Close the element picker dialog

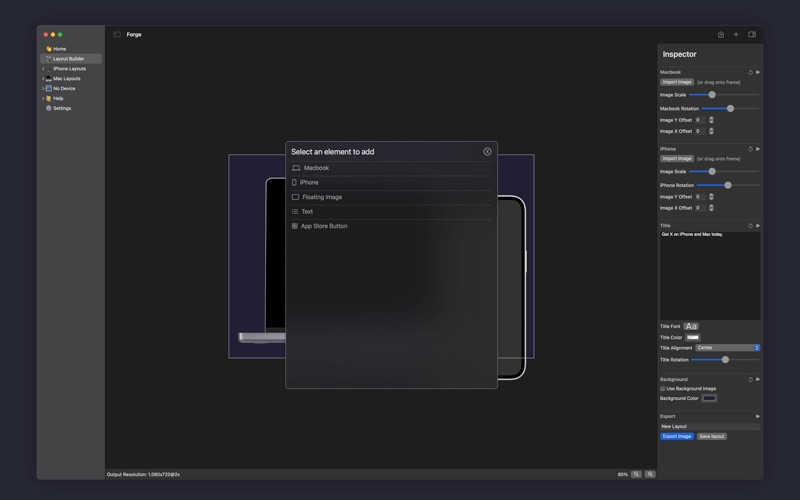click(487, 152)
